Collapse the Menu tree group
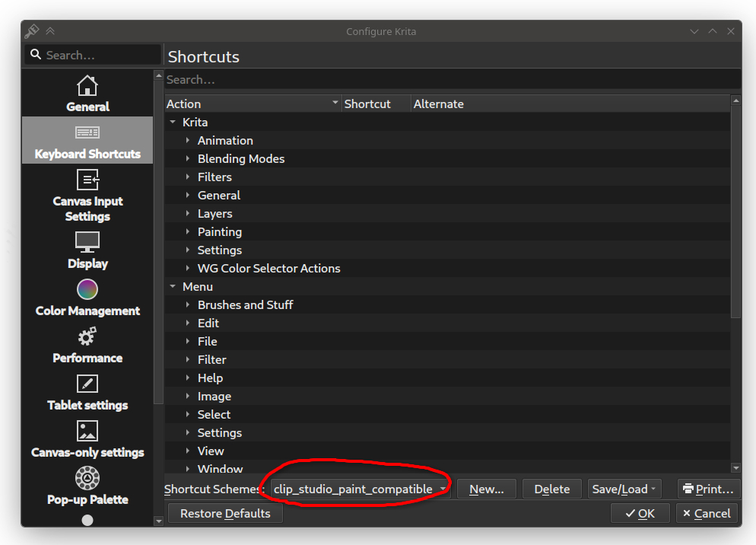 click(173, 287)
